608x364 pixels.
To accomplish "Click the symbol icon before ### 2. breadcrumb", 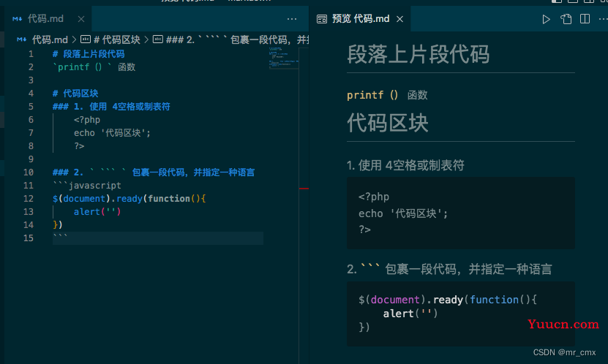I will point(158,39).
